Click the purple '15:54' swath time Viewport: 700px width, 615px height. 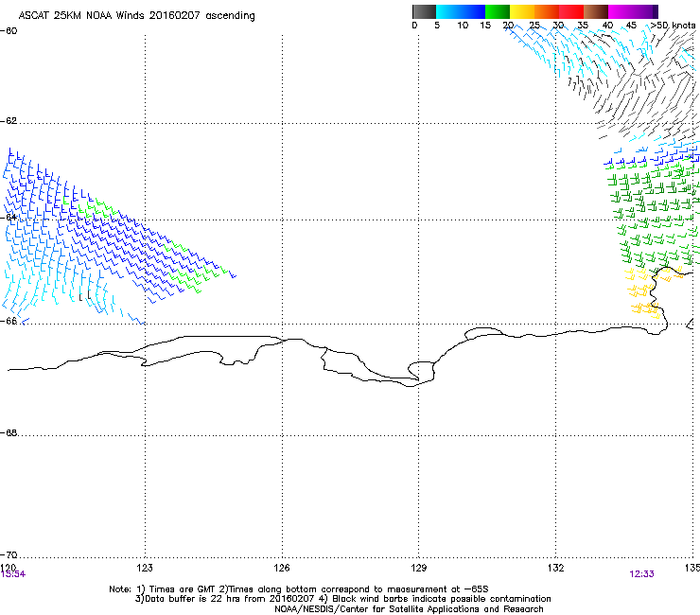(13, 574)
